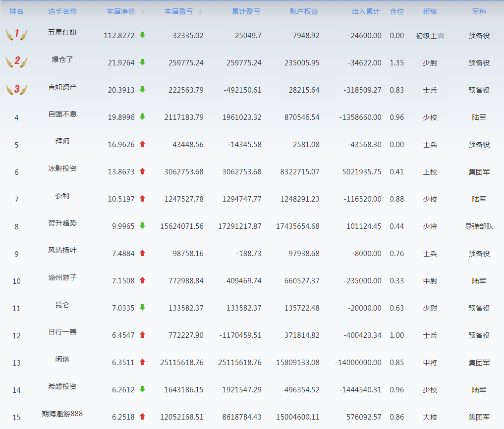Click cumulative profit -492150.61
The width and height of the screenshot is (504, 429).
click(x=242, y=90)
